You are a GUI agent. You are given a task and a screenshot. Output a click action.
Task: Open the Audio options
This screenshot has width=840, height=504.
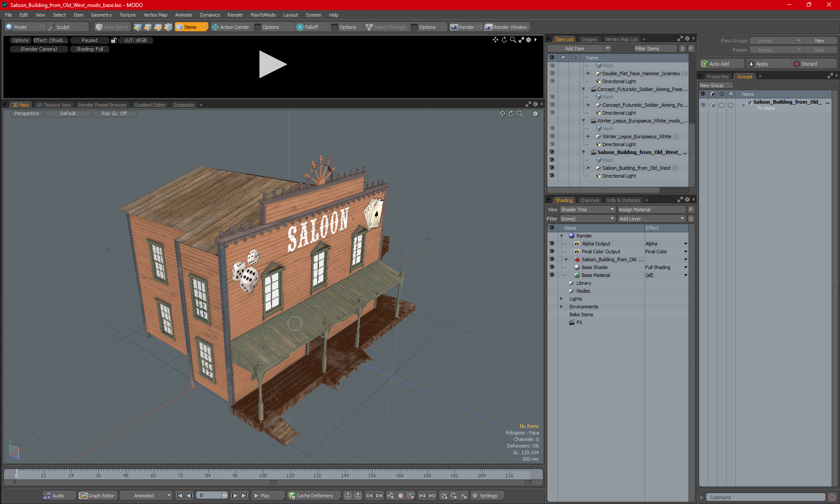[59, 496]
